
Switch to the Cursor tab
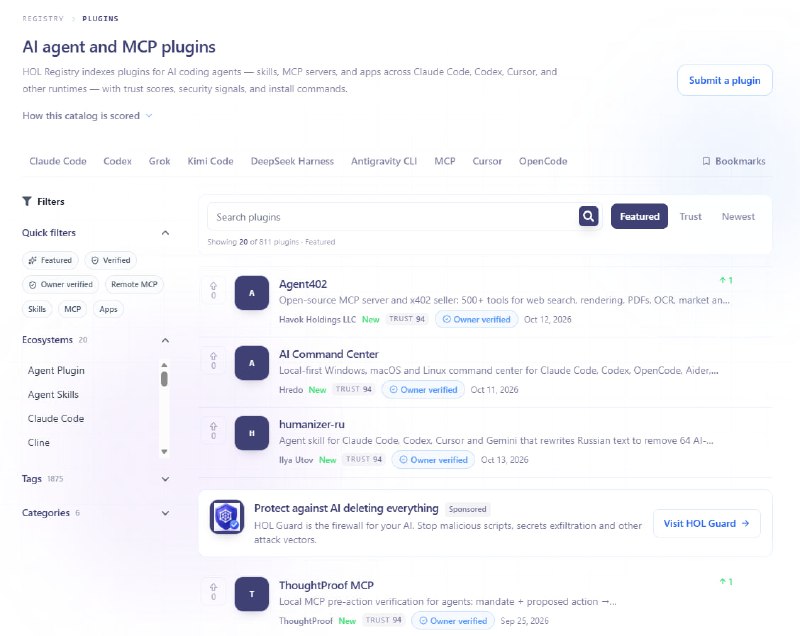(x=487, y=161)
